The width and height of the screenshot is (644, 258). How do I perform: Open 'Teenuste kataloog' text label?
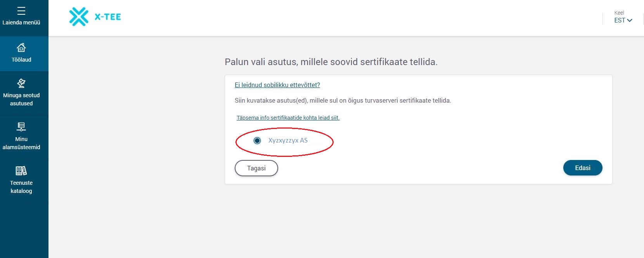click(x=21, y=187)
